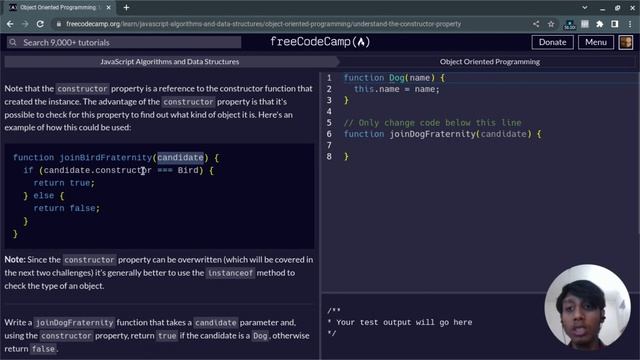The width and height of the screenshot is (640, 360).
Task: Click 'Your test output will go here' text
Action: coord(404,322)
